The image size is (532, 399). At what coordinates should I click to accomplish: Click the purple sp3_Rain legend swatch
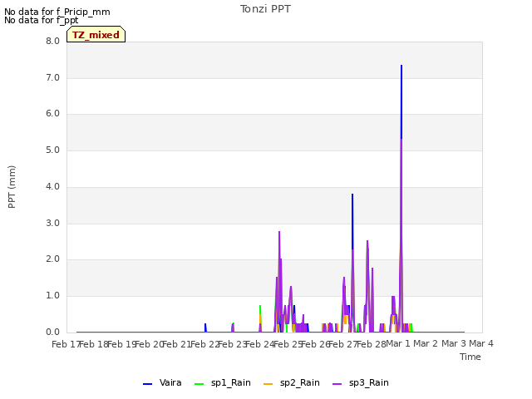point(337,384)
